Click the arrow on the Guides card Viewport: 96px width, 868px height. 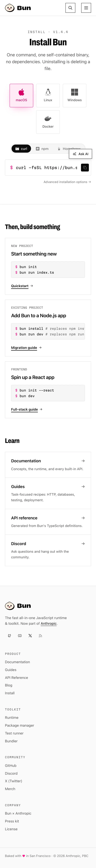pyautogui.click(x=83, y=487)
